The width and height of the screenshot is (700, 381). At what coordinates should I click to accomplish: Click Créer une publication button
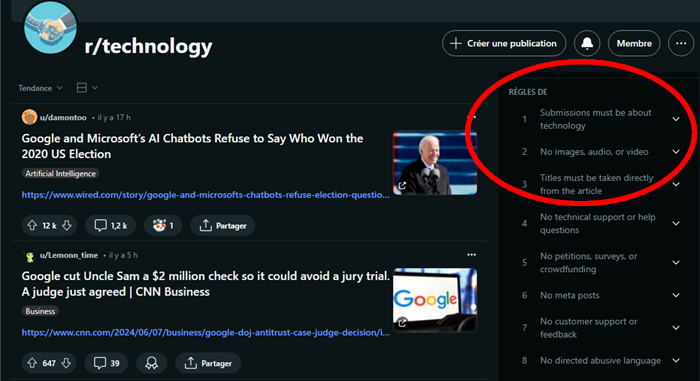(x=504, y=43)
